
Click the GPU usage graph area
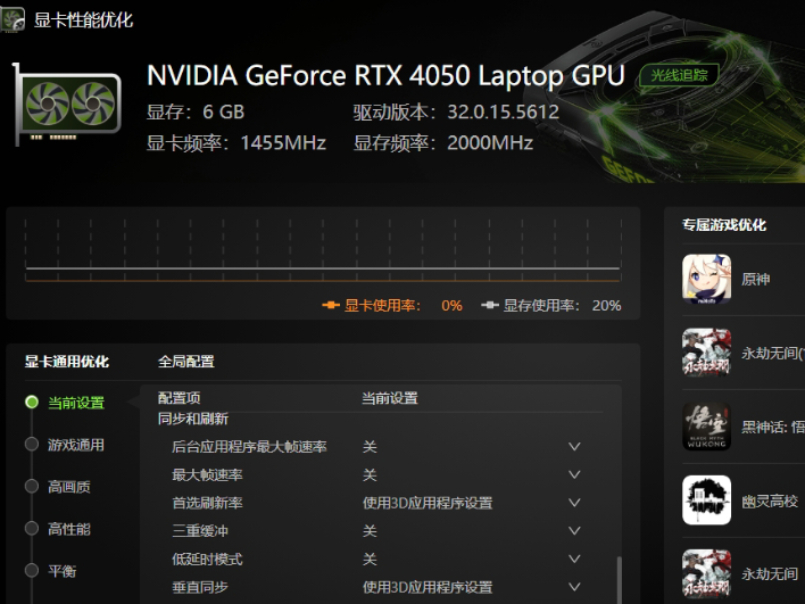click(323, 250)
